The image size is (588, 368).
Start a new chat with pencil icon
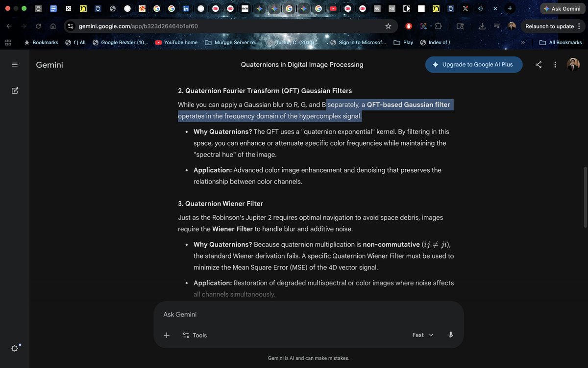coord(15,90)
